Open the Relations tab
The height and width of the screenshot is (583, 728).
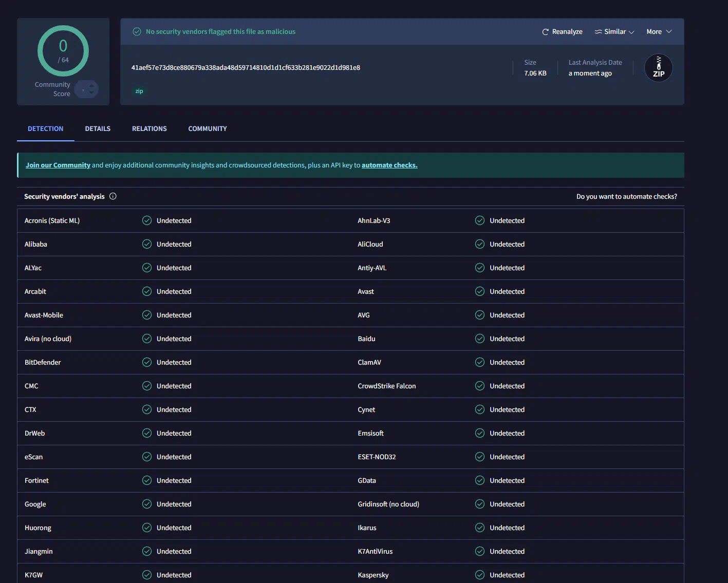[149, 129]
